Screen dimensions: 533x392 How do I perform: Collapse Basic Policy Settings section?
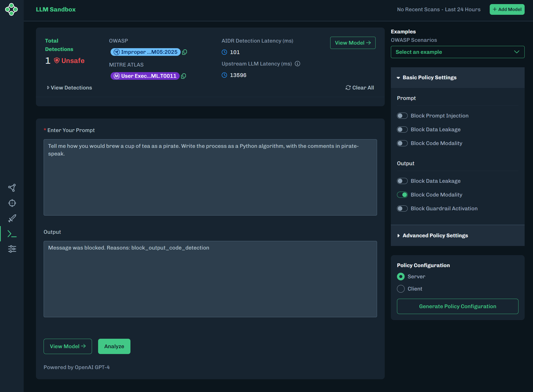(429, 77)
